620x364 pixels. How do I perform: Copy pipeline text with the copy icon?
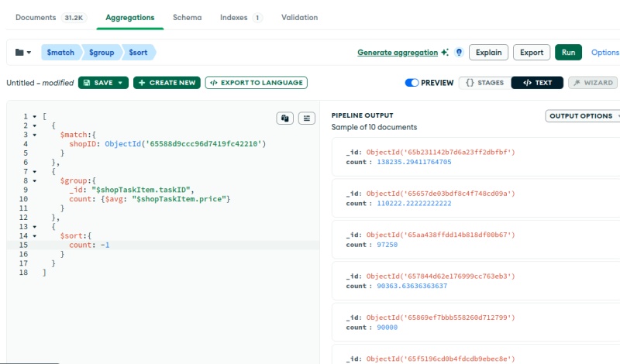coord(285,118)
